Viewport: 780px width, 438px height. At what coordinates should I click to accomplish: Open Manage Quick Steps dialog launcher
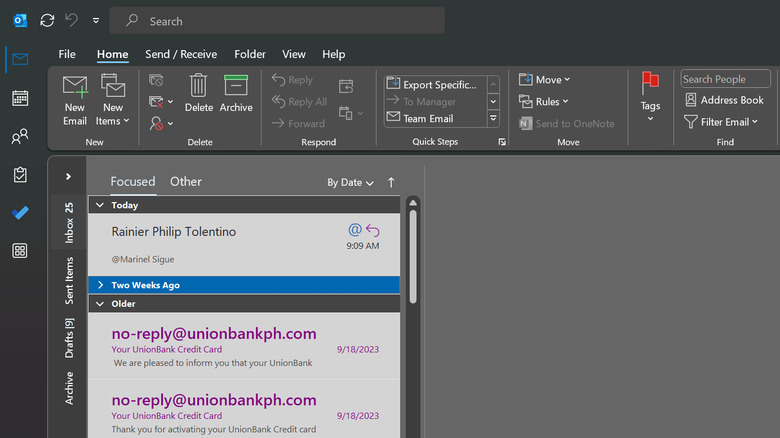(x=502, y=142)
